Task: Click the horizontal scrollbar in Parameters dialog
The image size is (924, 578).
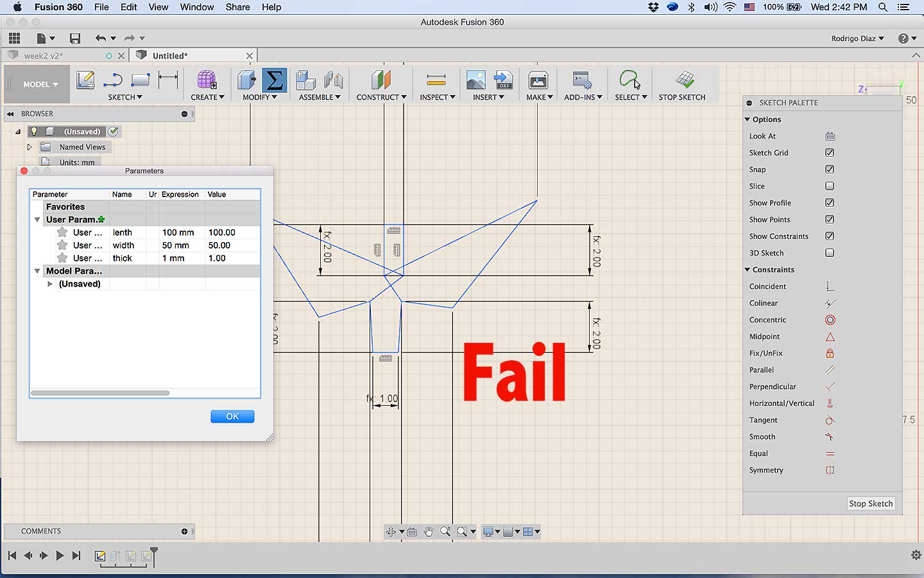Action: [100, 393]
